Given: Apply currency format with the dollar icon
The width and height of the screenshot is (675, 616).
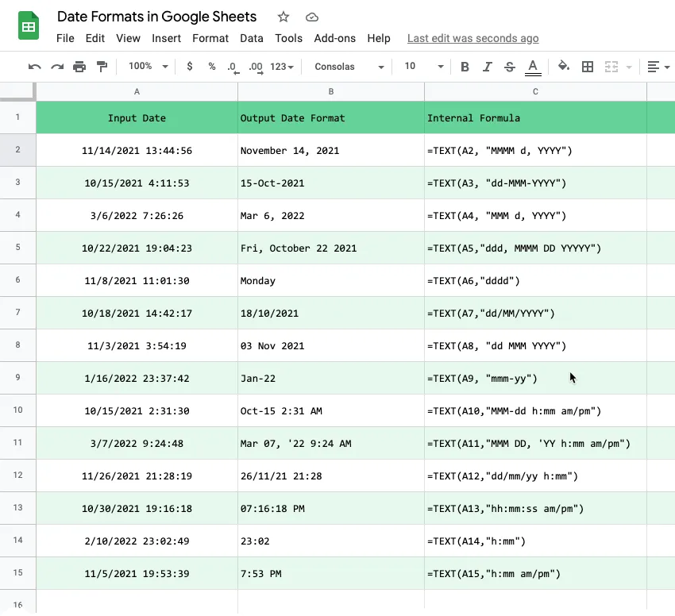Looking at the screenshot, I should pos(189,67).
